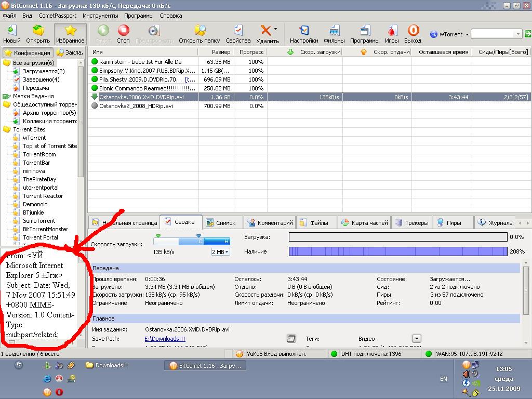Expand the Удалить dropdown arrow
The width and height of the screenshot is (532, 399).
click(x=275, y=29)
